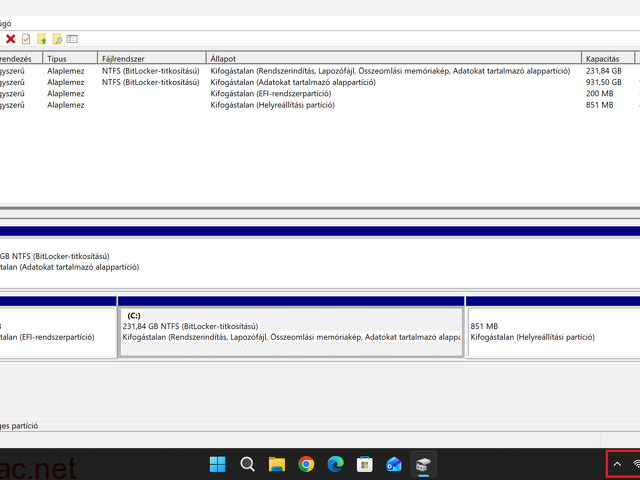Viewport: 640px width, 480px height.
Task: Click NTFS (BitLocker-titkosítású) in 231,84 GB row
Action: [151, 71]
